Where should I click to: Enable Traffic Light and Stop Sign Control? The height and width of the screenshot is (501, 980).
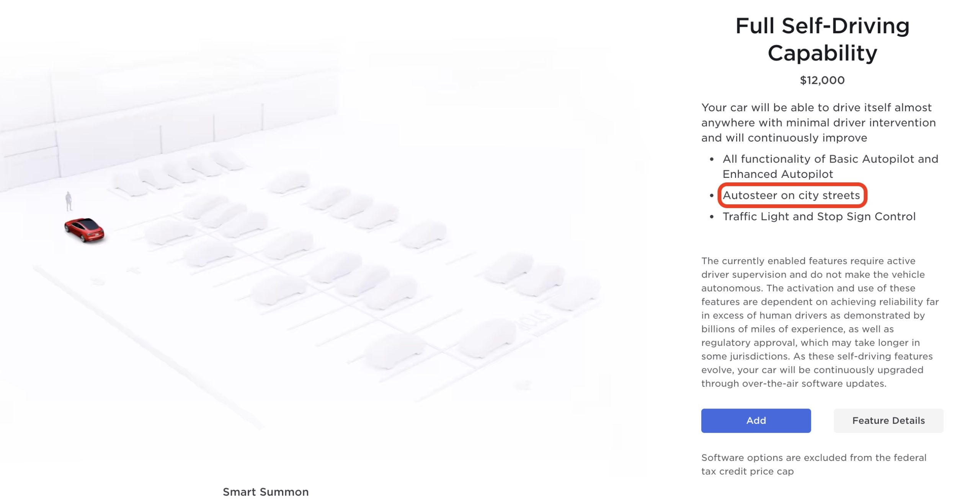818,216
